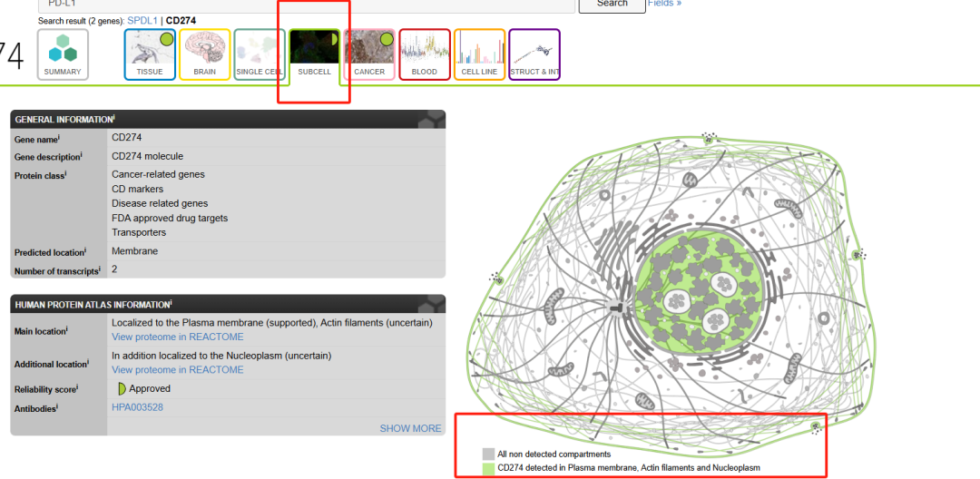
Task: Click the Fields » link
Action: click(x=664, y=4)
